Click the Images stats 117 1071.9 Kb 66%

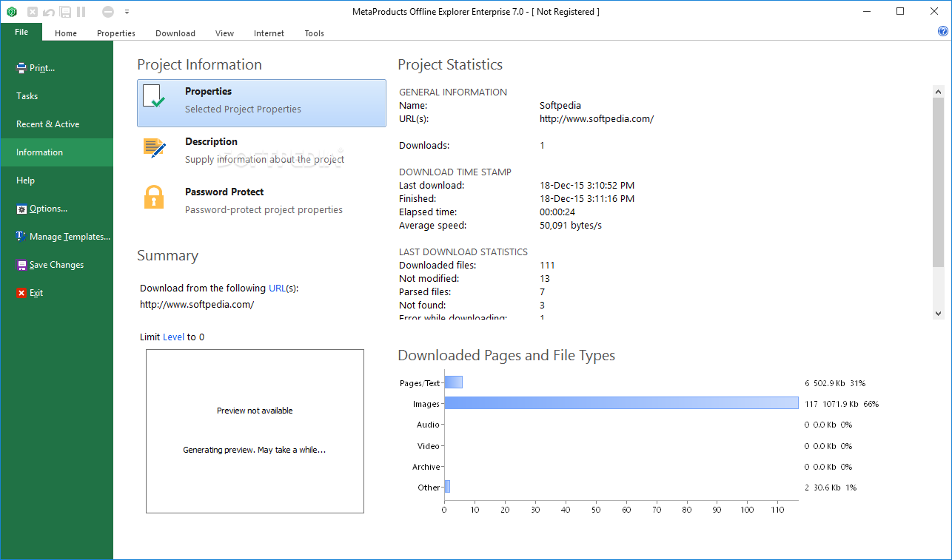coord(842,405)
